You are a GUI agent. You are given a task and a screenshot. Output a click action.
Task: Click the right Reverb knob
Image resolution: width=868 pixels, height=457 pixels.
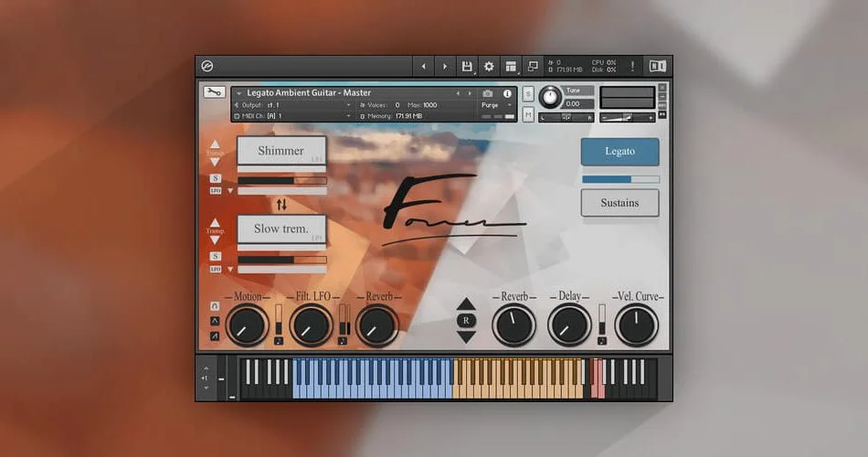point(513,325)
